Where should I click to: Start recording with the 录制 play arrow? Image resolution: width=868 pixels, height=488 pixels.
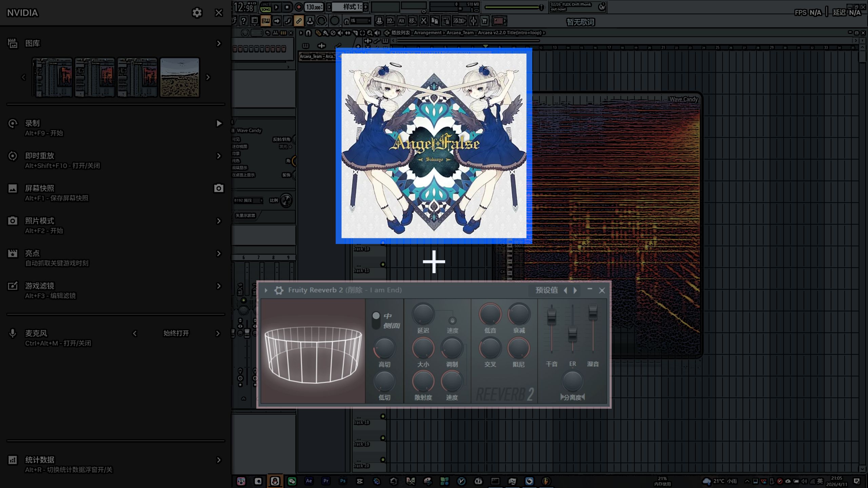[219, 123]
